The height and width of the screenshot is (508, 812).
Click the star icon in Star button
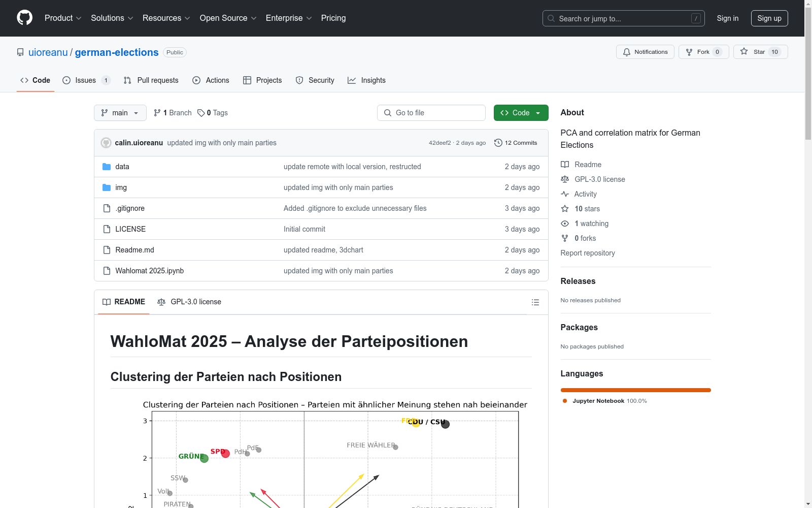(744, 51)
